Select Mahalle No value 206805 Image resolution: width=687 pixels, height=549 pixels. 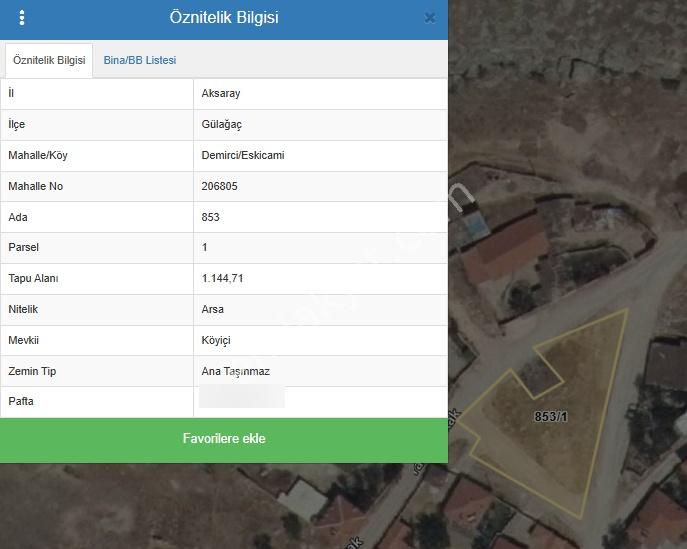(220, 186)
